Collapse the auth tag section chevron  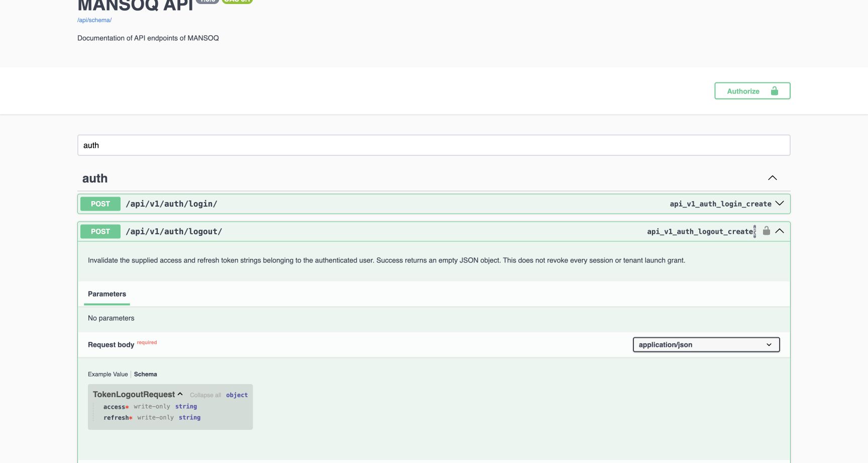[773, 178]
